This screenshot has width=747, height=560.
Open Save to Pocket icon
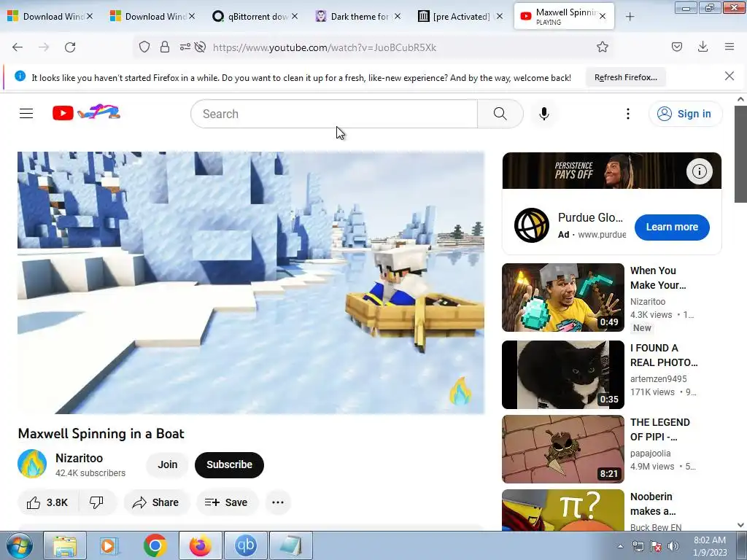(x=677, y=47)
